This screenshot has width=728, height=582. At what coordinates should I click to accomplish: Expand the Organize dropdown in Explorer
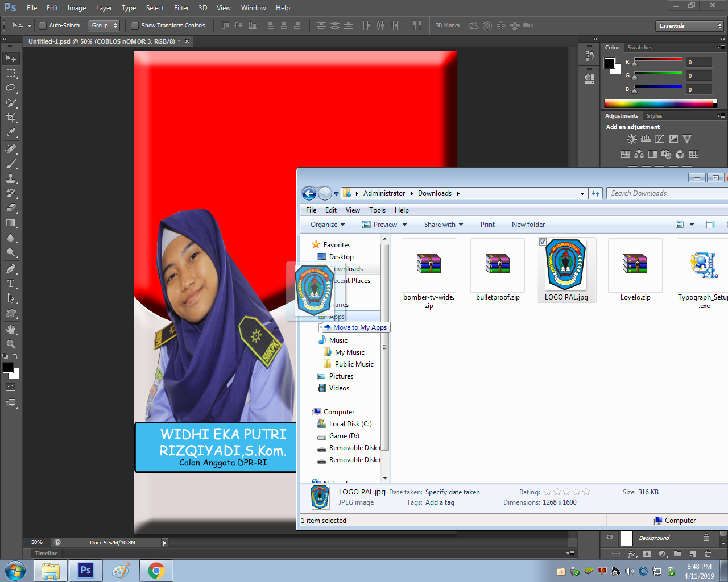coord(328,225)
